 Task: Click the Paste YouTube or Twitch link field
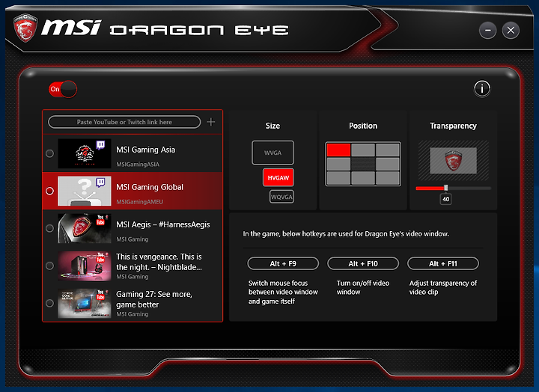(124, 122)
